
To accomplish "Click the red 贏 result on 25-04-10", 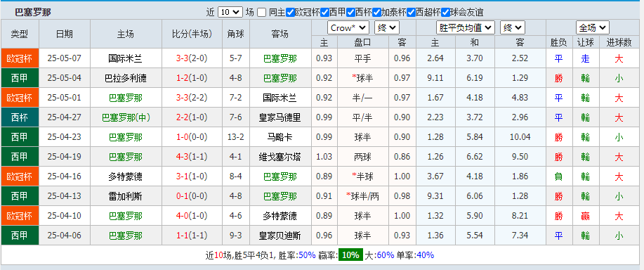I will [586, 216].
